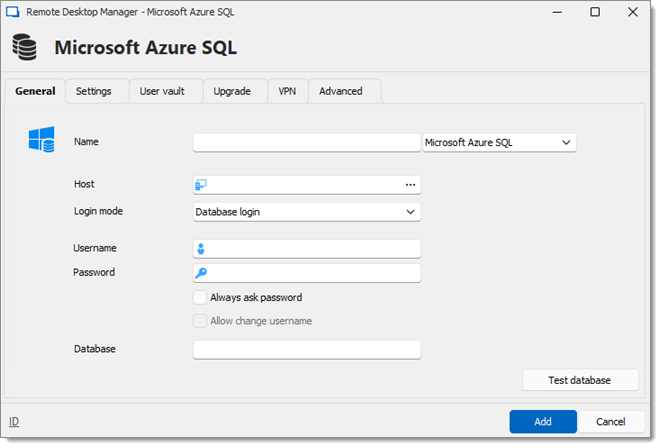The image size is (661, 448).
Task: Expand the Login mode dropdown
Action: (306, 212)
